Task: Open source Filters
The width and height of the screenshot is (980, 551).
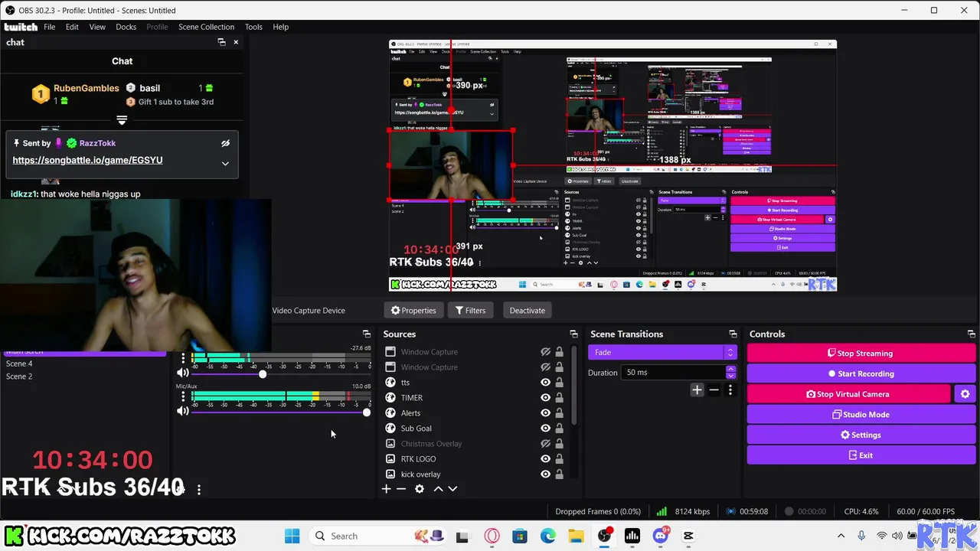Action: tap(470, 310)
